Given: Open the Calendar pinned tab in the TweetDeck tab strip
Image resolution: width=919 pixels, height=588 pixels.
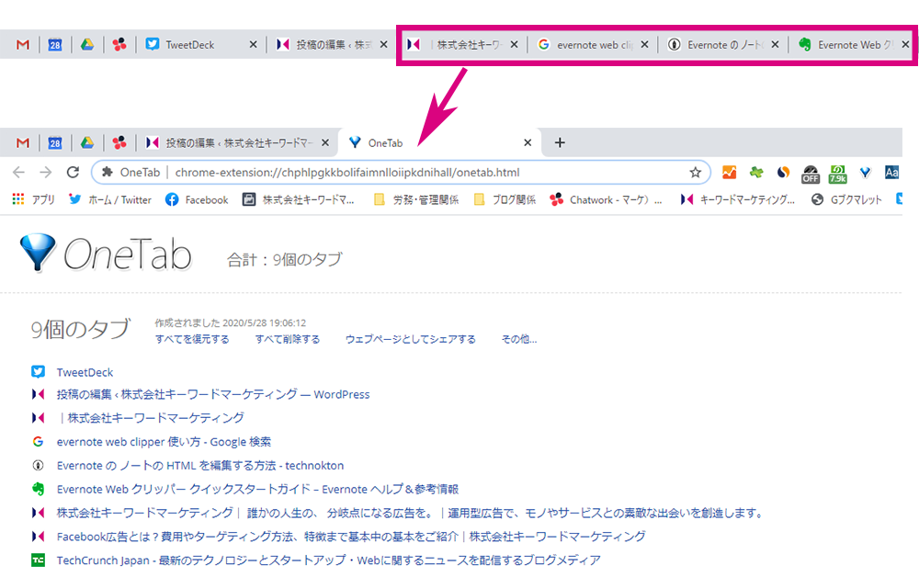Looking at the screenshot, I should 54,44.
